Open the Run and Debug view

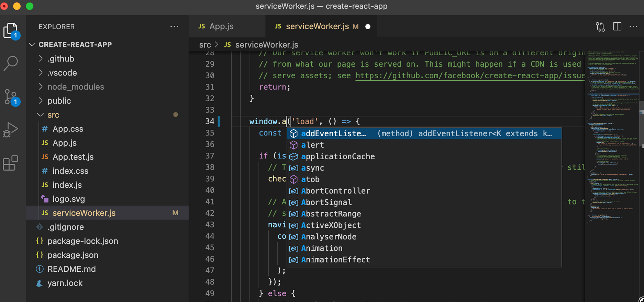(10, 130)
